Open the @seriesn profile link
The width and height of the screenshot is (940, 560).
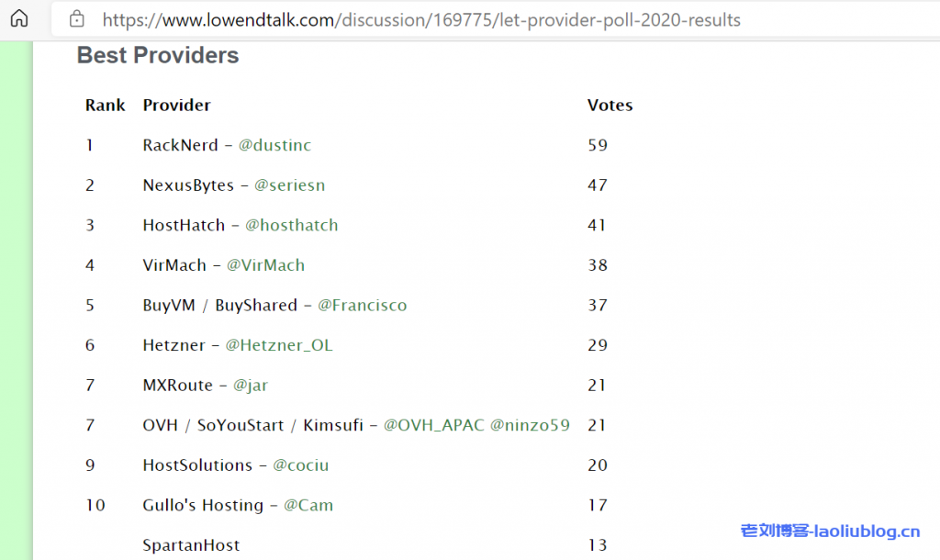coord(289,185)
